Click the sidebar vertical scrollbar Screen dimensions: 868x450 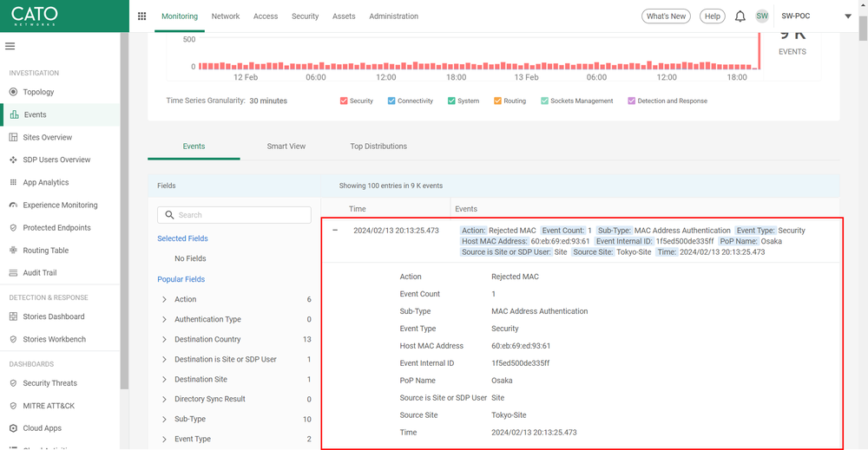coord(124,210)
